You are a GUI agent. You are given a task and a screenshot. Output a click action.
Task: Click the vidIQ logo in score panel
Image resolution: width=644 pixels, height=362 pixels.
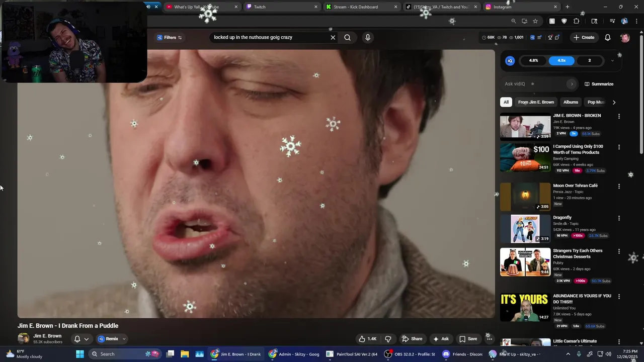coord(510,60)
